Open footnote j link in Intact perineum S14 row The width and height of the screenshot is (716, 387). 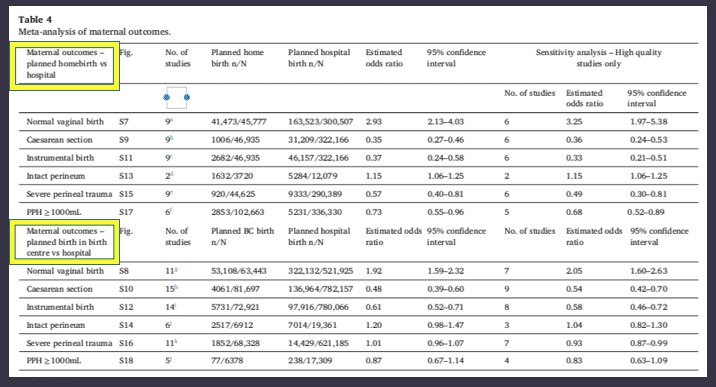coord(172,324)
